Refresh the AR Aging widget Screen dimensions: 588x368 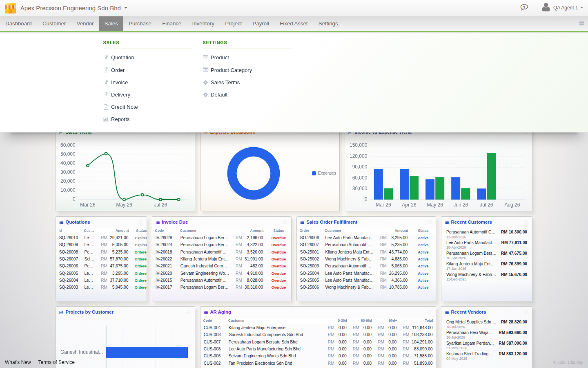point(430,312)
